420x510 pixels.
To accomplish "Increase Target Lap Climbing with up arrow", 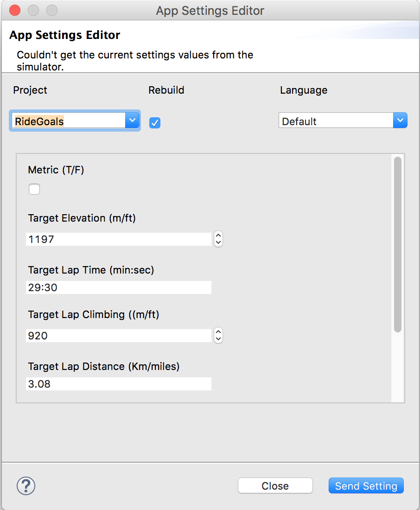I will pyautogui.click(x=218, y=332).
